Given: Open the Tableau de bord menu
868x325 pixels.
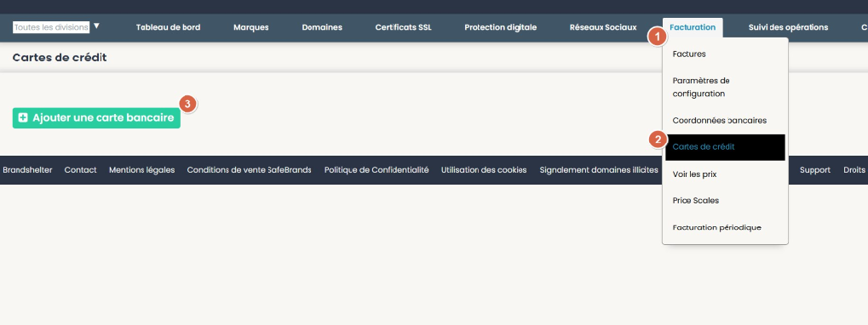Looking at the screenshot, I should 169,27.
